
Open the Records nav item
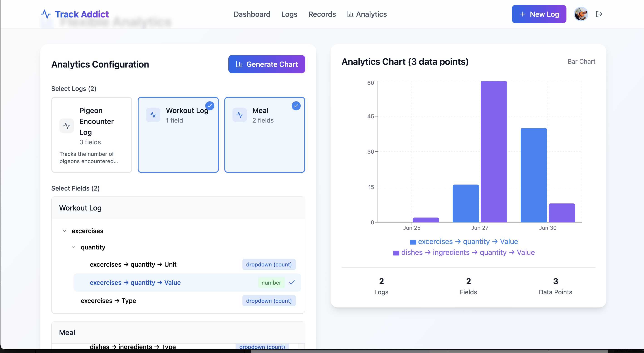322,14
